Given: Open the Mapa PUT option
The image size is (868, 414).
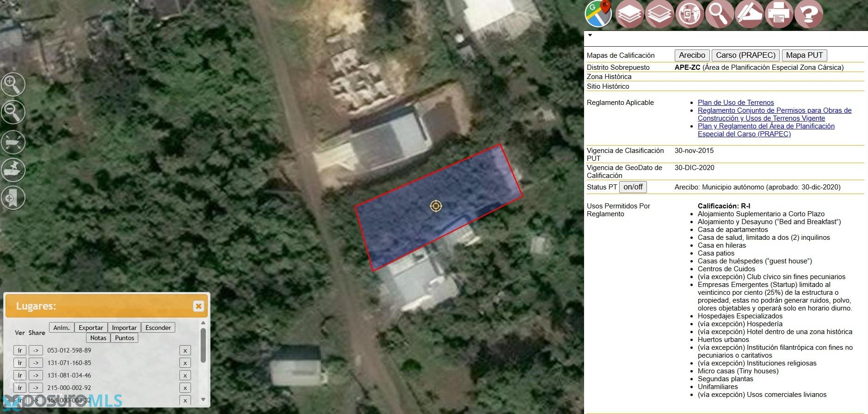Looking at the screenshot, I should pos(804,55).
